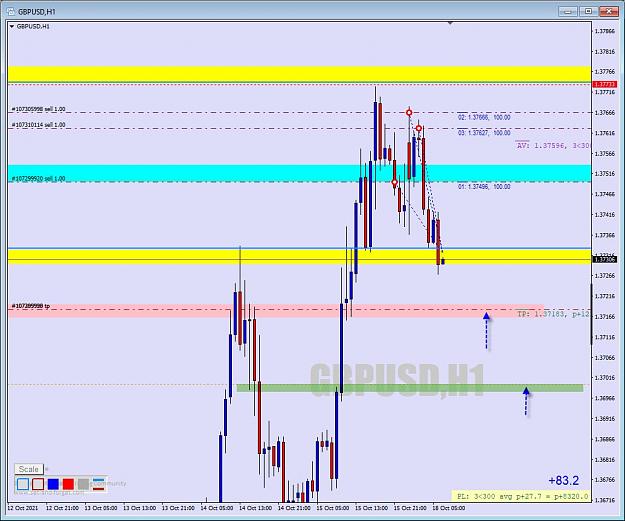The image size is (625, 521).
Task: Click the 02: 1.37666 order label
Action: tap(484, 117)
